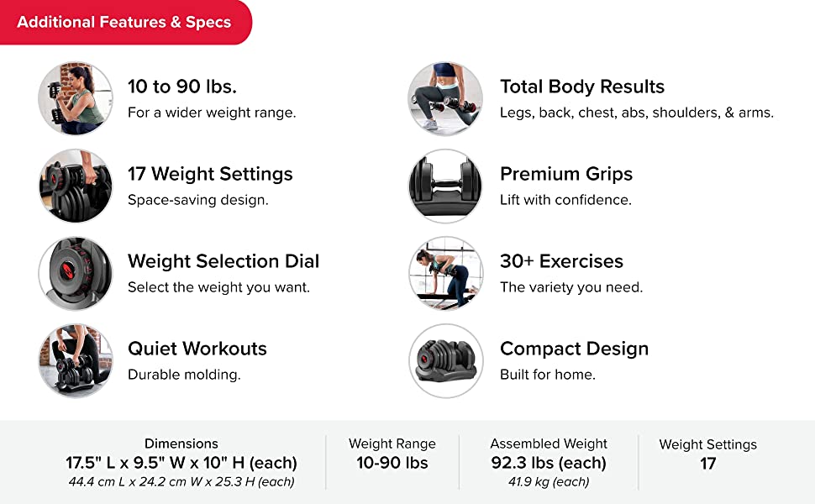Viewport: 815px width, 504px height.
Task: Click the Quiet Workouts circular image
Action: 76,360
